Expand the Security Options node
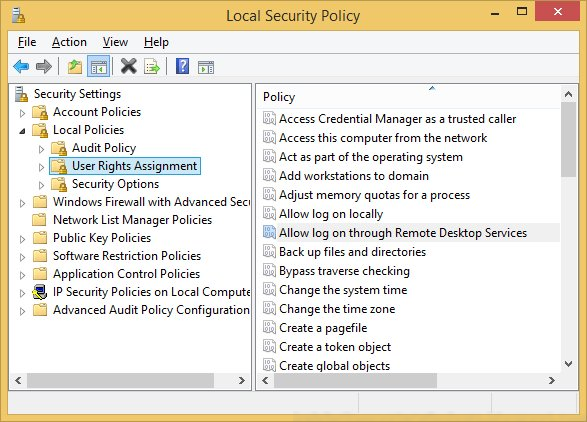The width and height of the screenshot is (587, 422). [41, 185]
